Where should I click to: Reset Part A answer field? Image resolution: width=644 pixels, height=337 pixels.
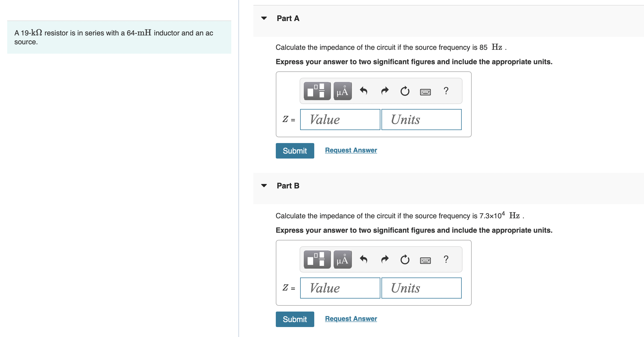click(405, 91)
